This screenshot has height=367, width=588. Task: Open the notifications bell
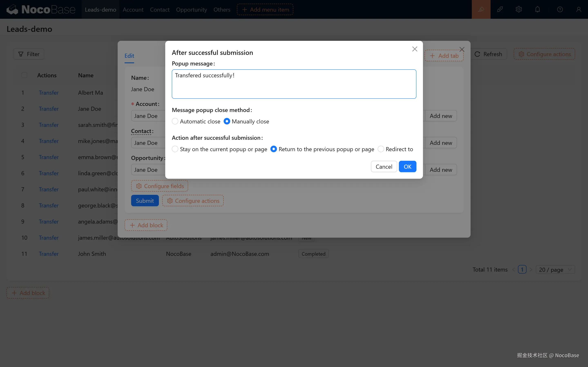click(538, 9)
